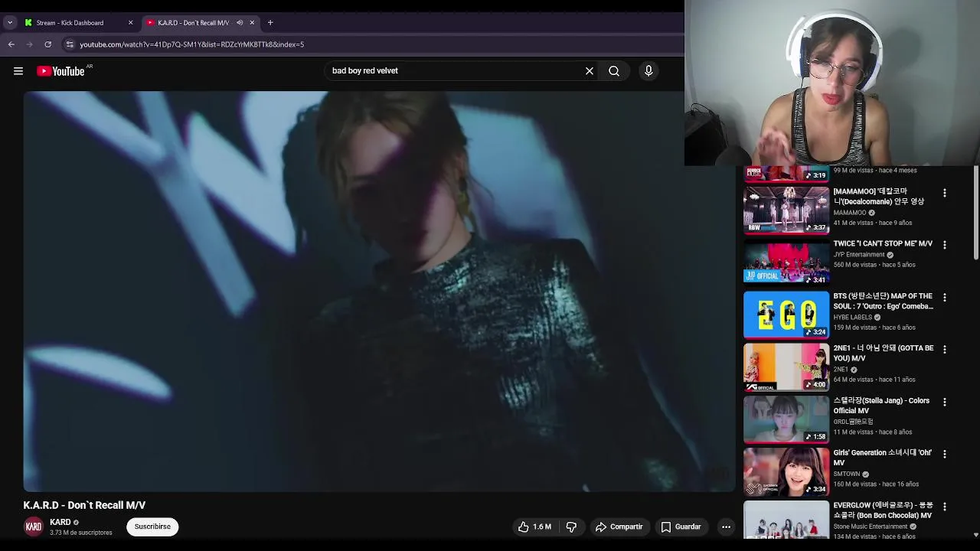Screen dimensions: 980x551
Task: Reload the page
Action: click(48, 44)
